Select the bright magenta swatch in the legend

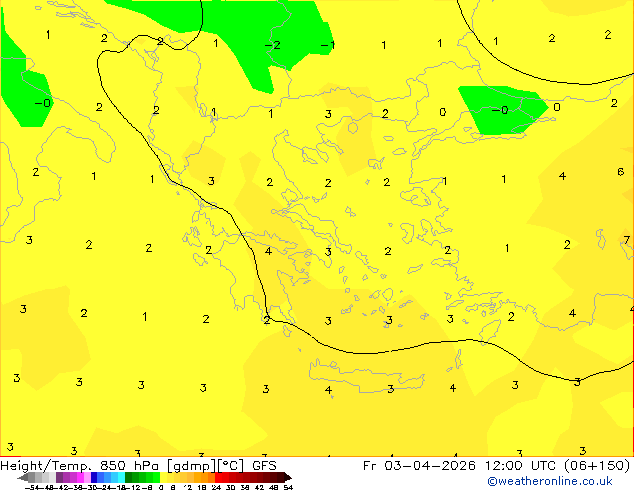80,477
